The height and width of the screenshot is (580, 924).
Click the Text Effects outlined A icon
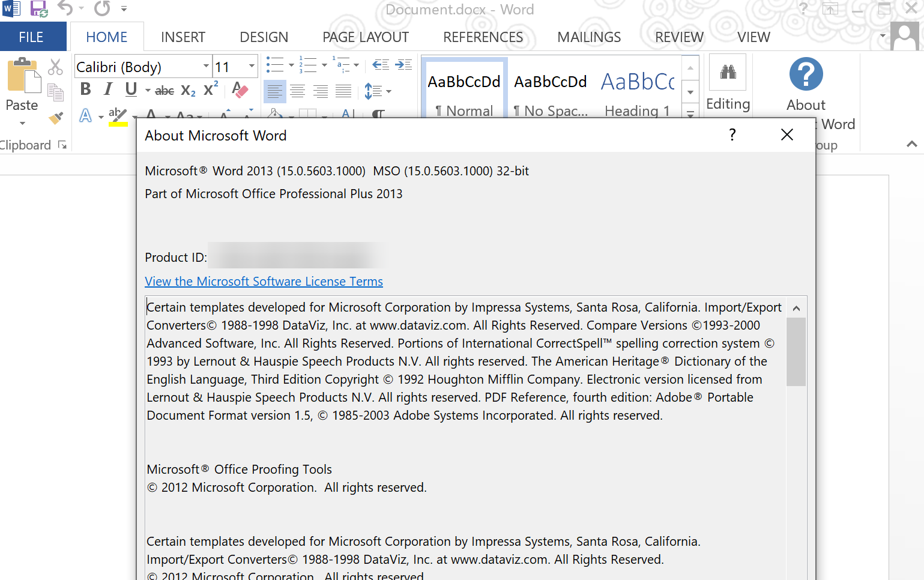[x=86, y=115]
